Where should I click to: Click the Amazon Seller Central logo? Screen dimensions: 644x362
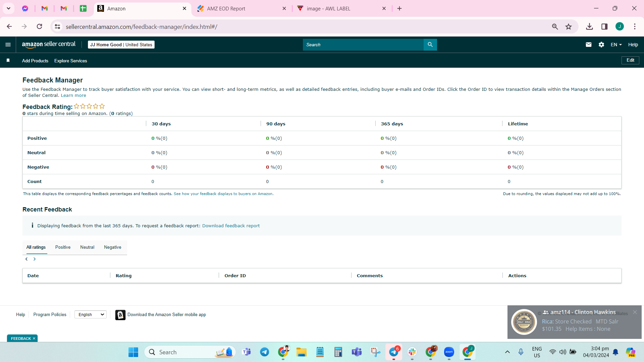tap(49, 45)
